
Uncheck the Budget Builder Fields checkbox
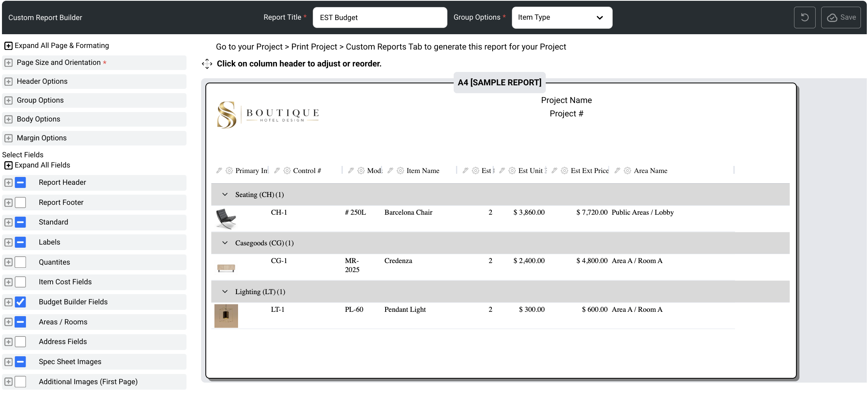point(20,302)
